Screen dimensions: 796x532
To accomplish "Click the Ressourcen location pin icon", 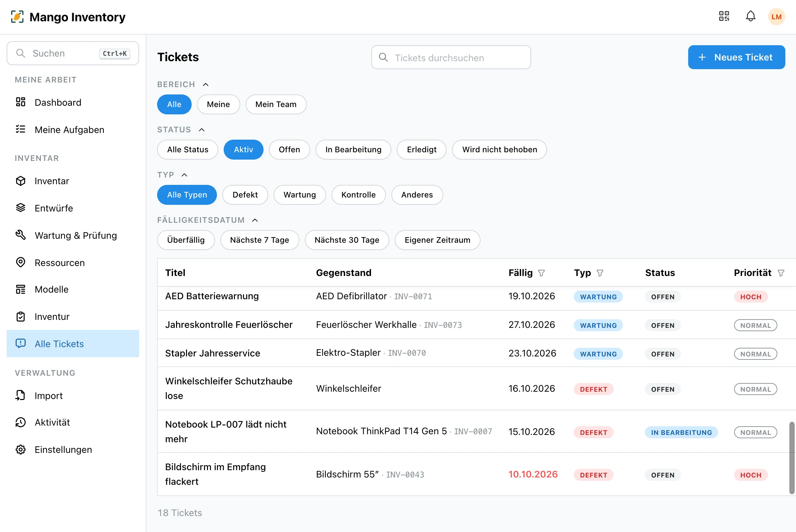I will coord(21,262).
